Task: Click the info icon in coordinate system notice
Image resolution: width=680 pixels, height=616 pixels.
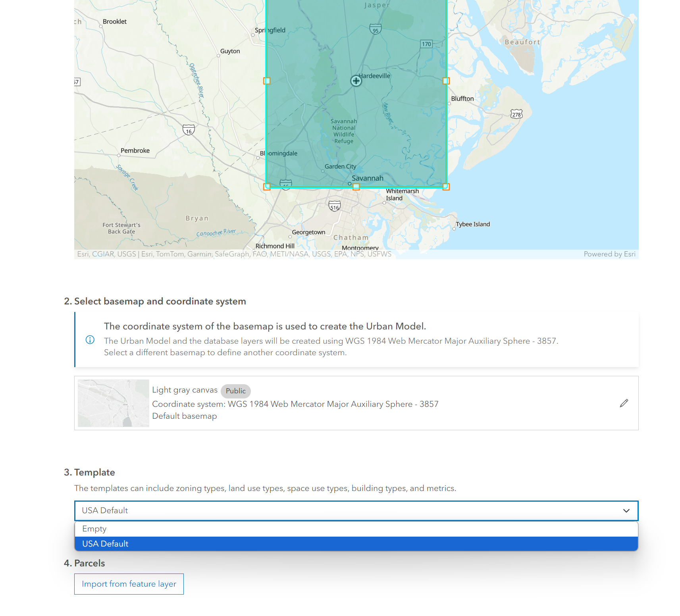Action: pyautogui.click(x=90, y=340)
